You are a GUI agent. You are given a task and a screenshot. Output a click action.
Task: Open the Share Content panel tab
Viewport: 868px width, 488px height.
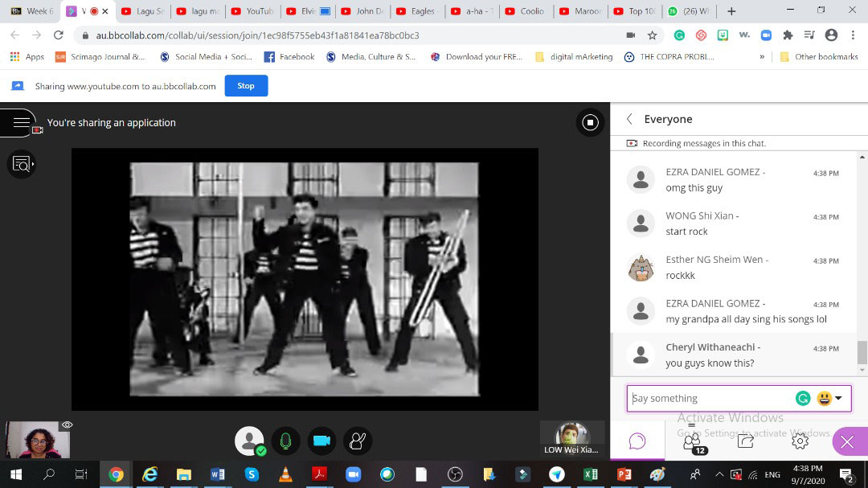(x=746, y=441)
